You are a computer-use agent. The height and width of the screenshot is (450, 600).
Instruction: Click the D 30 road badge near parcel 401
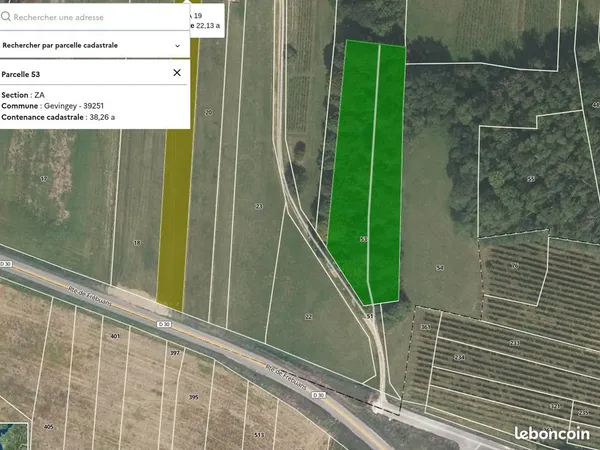tap(164, 324)
